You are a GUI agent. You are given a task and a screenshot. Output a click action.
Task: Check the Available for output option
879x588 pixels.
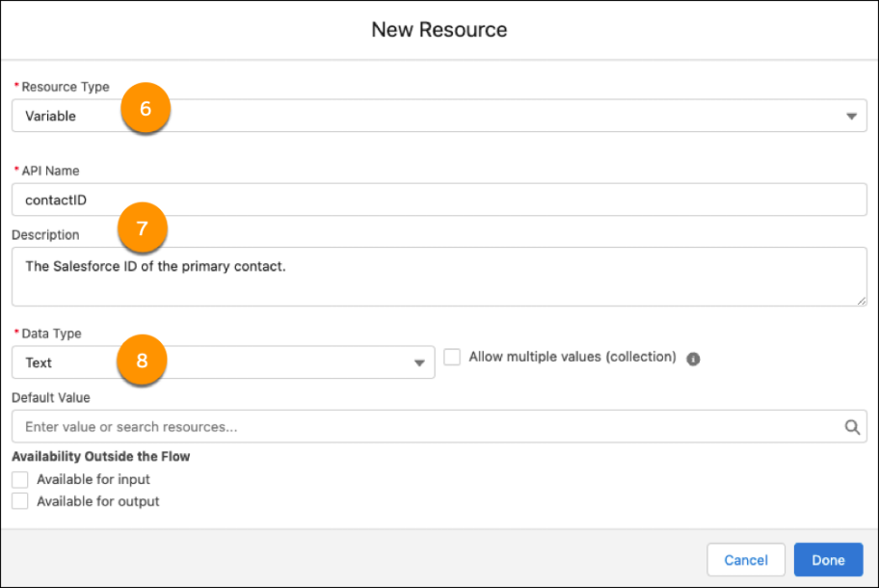pyautogui.click(x=19, y=500)
